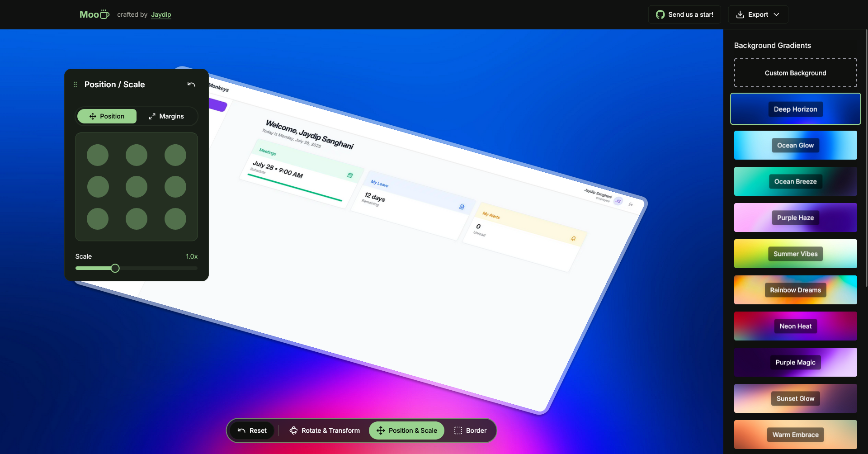Select the Ocean Breeze gradient
The width and height of the screenshot is (868, 454).
click(795, 181)
